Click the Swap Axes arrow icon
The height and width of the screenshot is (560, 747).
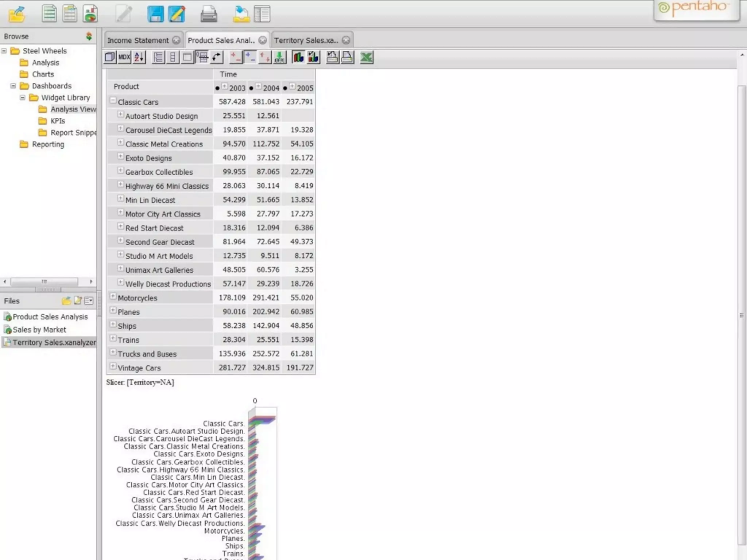pos(217,57)
